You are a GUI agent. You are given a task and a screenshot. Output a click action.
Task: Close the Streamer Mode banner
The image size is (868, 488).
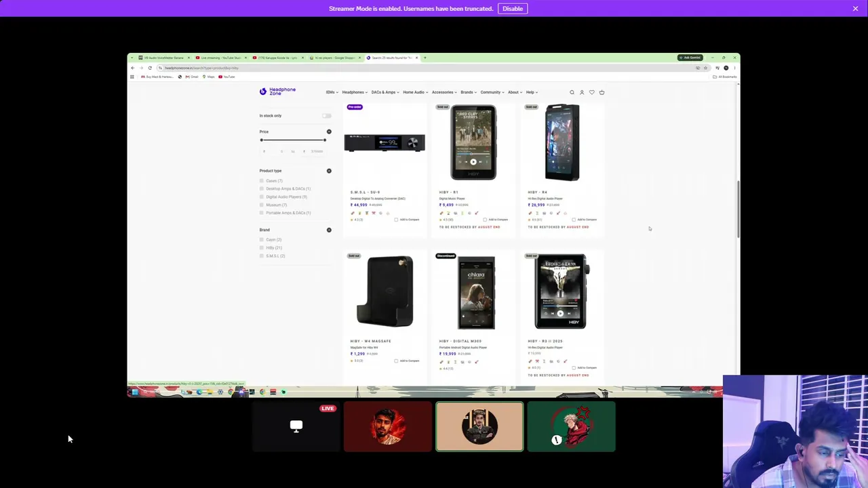pos(856,8)
